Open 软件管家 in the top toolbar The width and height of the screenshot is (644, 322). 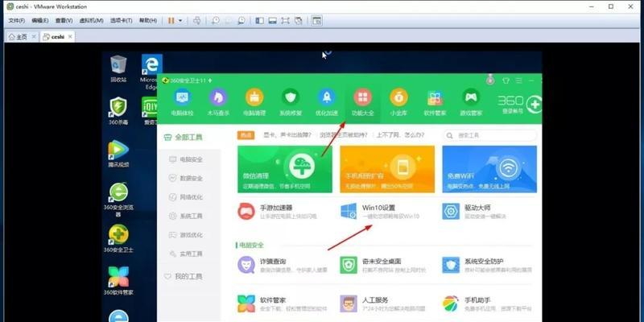coord(435,102)
